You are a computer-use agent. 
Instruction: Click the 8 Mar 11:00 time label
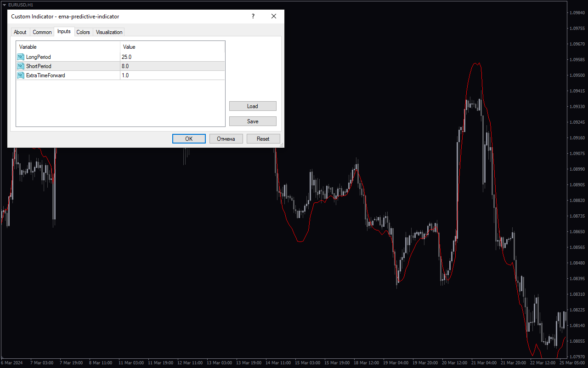point(101,363)
